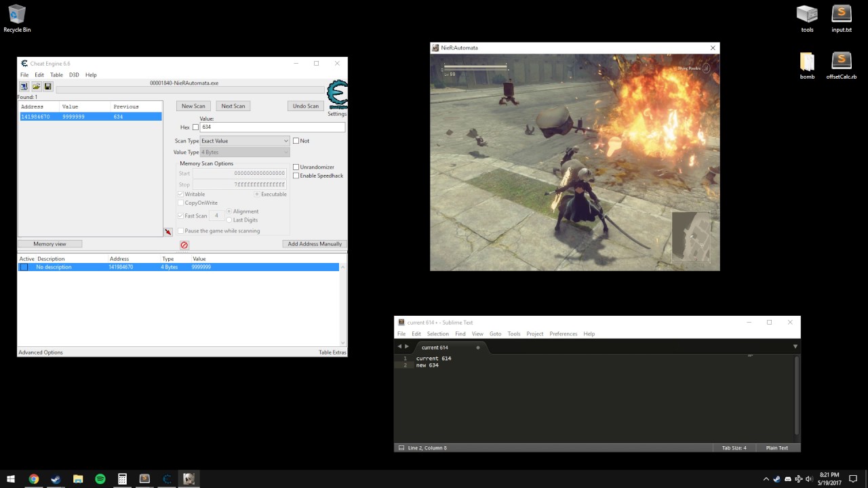Click the address list vertical scrollbar
Image resolution: width=868 pixels, height=488 pixels.
point(342,304)
